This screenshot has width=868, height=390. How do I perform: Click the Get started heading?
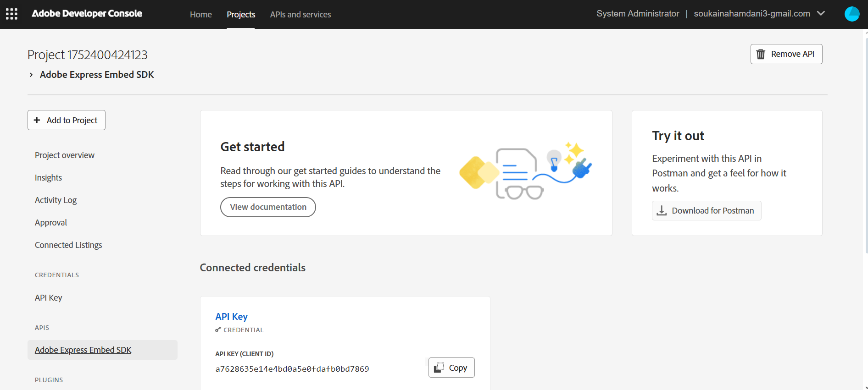click(252, 147)
